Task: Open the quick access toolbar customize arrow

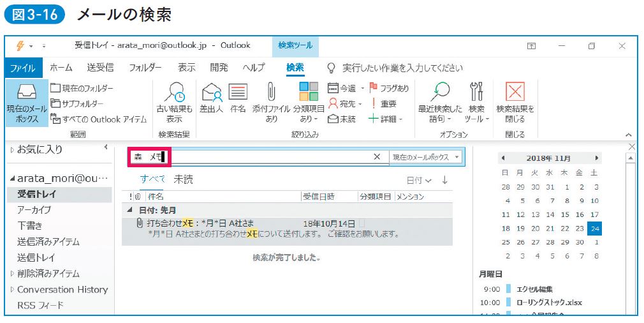Action: coord(44,46)
